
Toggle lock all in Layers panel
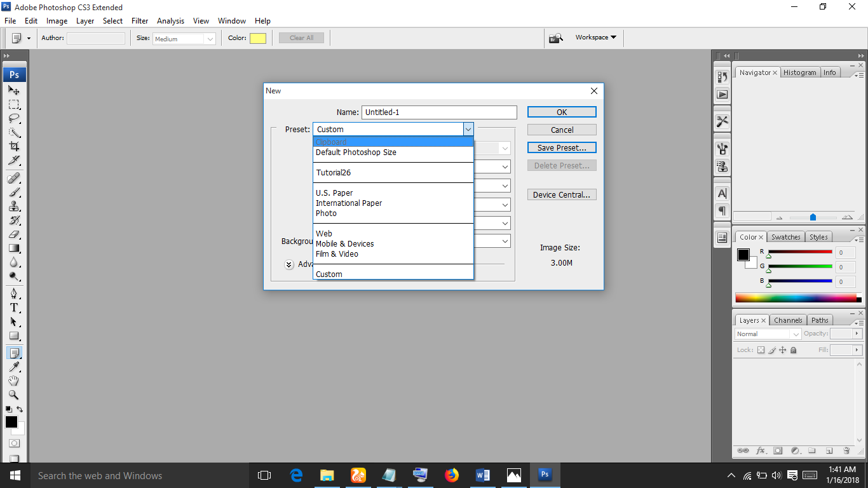click(793, 350)
